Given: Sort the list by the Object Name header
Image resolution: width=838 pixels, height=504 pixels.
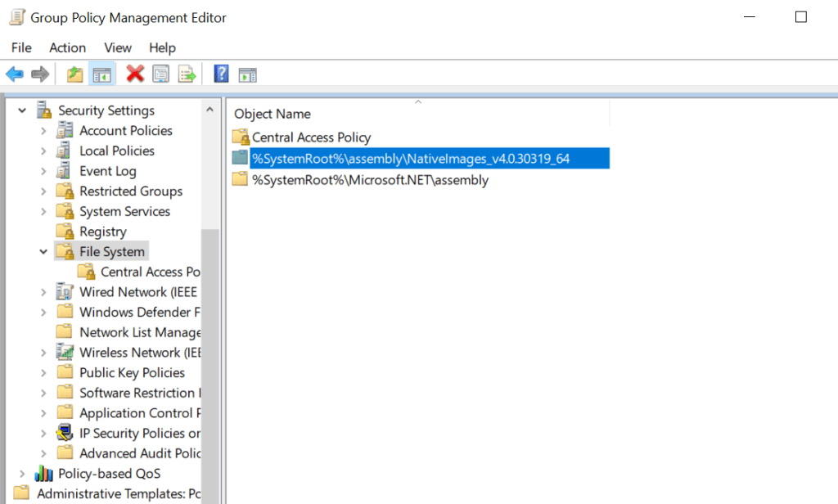Looking at the screenshot, I should (273, 114).
